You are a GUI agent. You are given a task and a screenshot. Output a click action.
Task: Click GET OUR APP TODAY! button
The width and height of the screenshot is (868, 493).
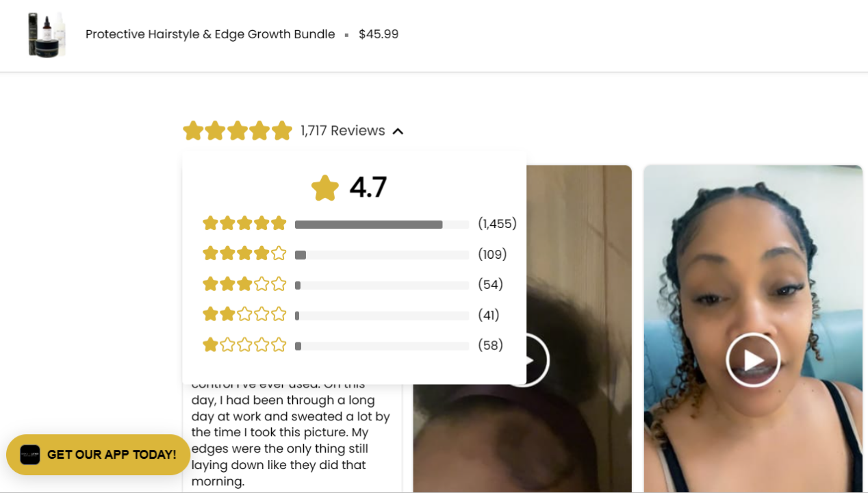click(x=98, y=455)
